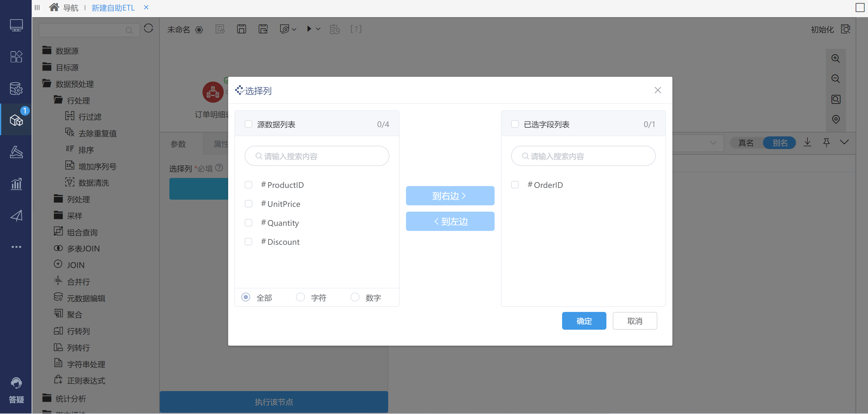Select the 全部 radio button

coord(246,297)
